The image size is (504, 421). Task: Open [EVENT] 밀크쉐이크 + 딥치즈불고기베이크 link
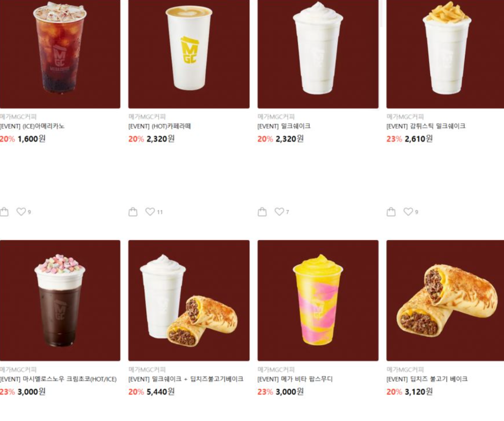[186, 379]
